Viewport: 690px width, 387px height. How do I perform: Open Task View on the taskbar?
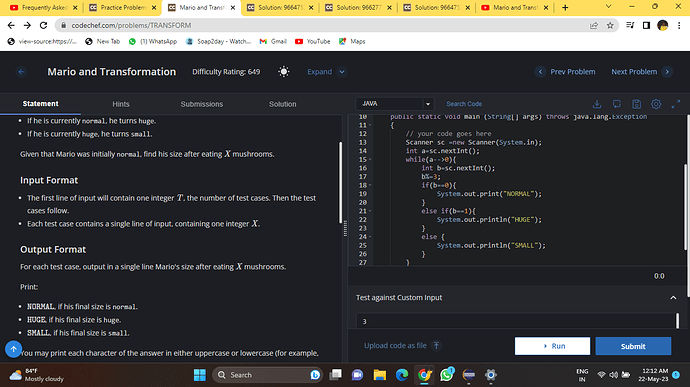point(335,375)
